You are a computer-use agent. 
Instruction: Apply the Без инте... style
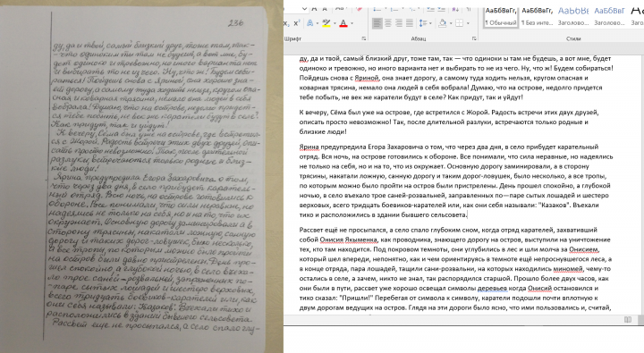tap(537, 17)
